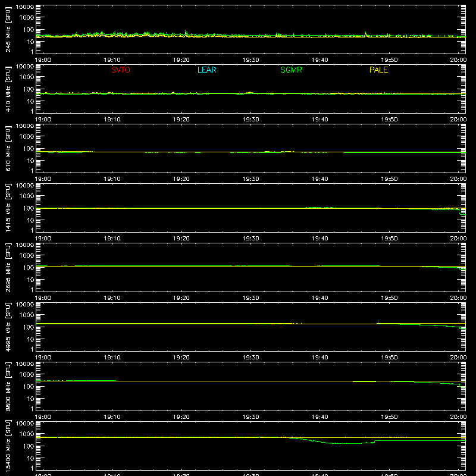Screen dimensions: 476x476
Task: Click 19:40 time label under 1415 MHz plot
Action: pos(320,239)
